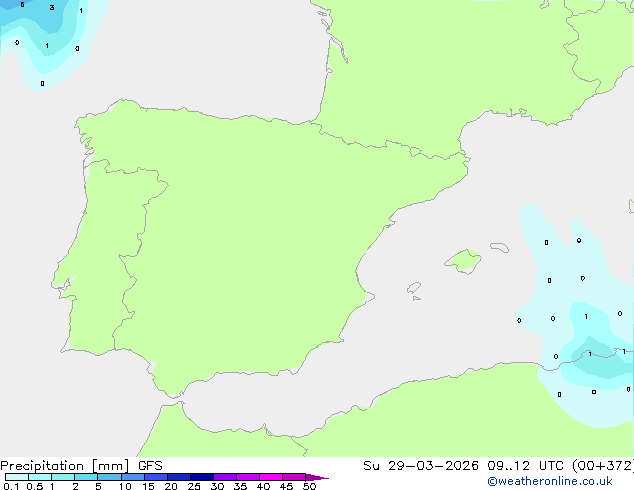
Task: Select the '09..12' time range text
Action: point(508,466)
